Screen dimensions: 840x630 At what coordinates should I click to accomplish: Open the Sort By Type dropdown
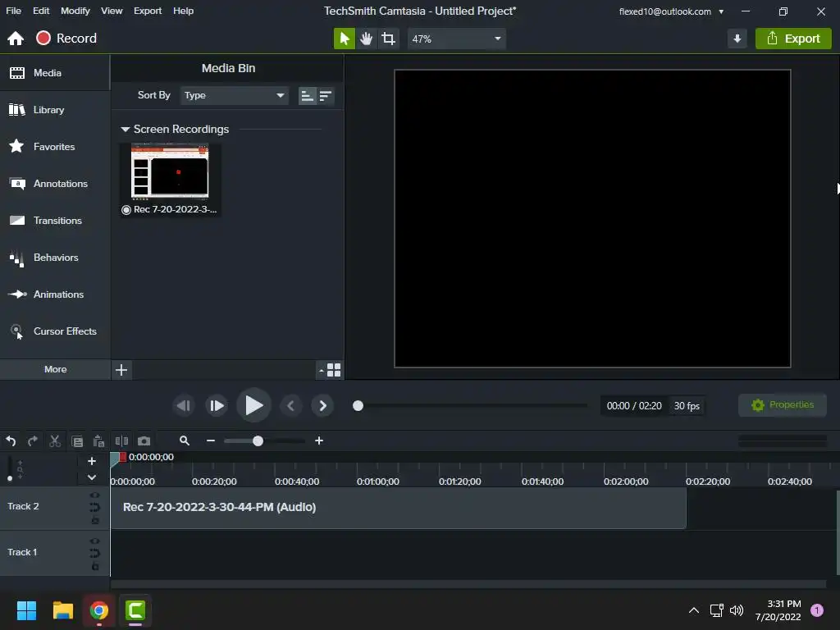click(234, 95)
